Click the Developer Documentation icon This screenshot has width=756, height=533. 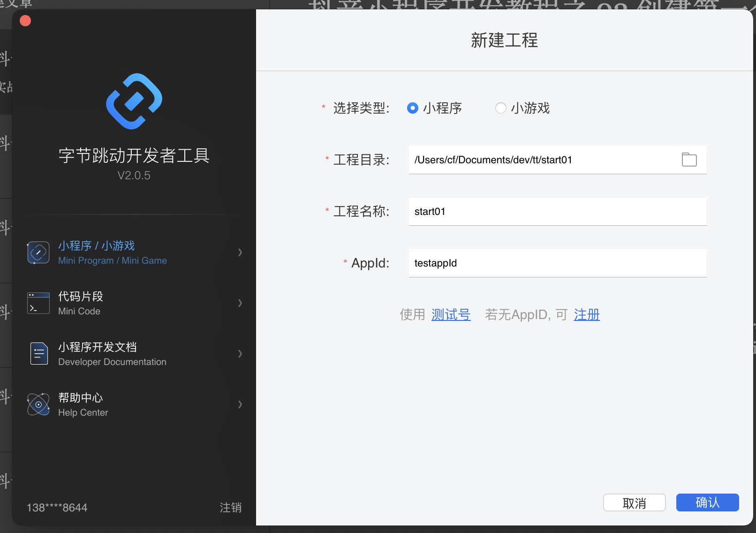(39, 353)
